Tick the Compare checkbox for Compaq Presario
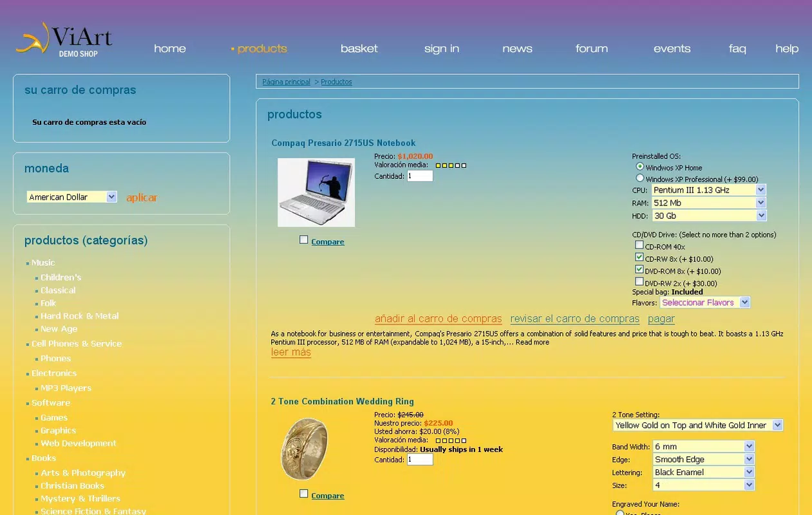Image resolution: width=812 pixels, height=515 pixels. tap(304, 239)
